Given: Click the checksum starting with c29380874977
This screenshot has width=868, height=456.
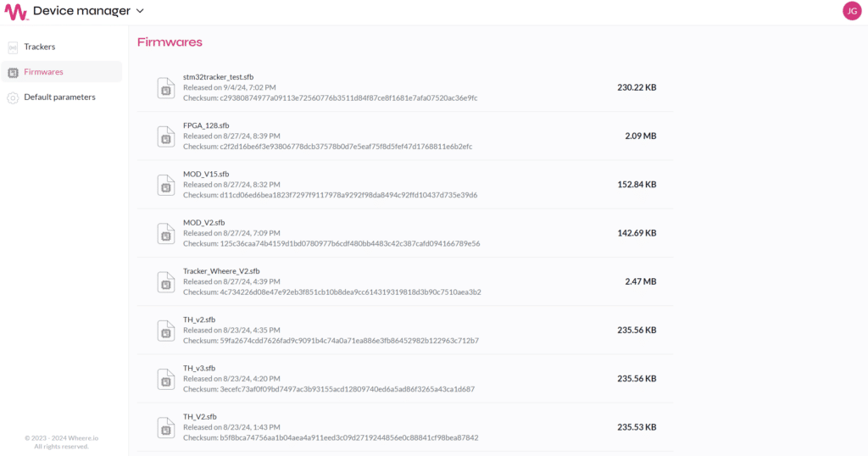Looking at the screenshot, I should pos(331,98).
